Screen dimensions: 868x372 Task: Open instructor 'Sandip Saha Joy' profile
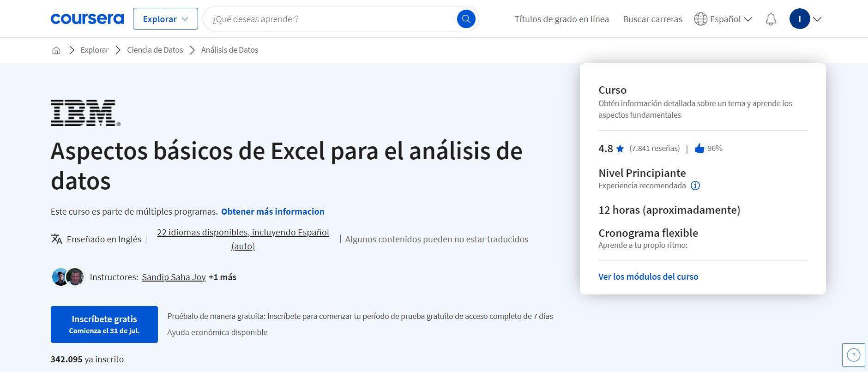point(174,277)
